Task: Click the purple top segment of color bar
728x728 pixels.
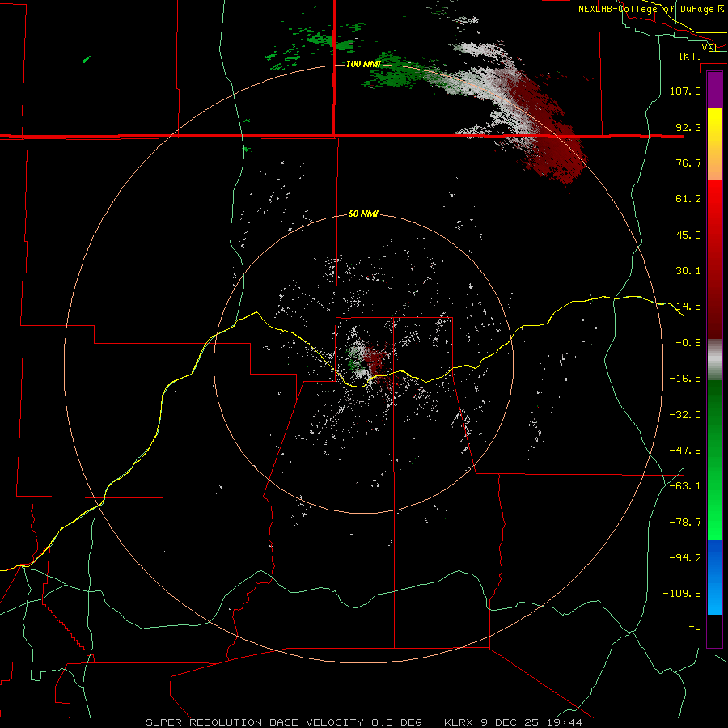Action: (x=714, y=91)
